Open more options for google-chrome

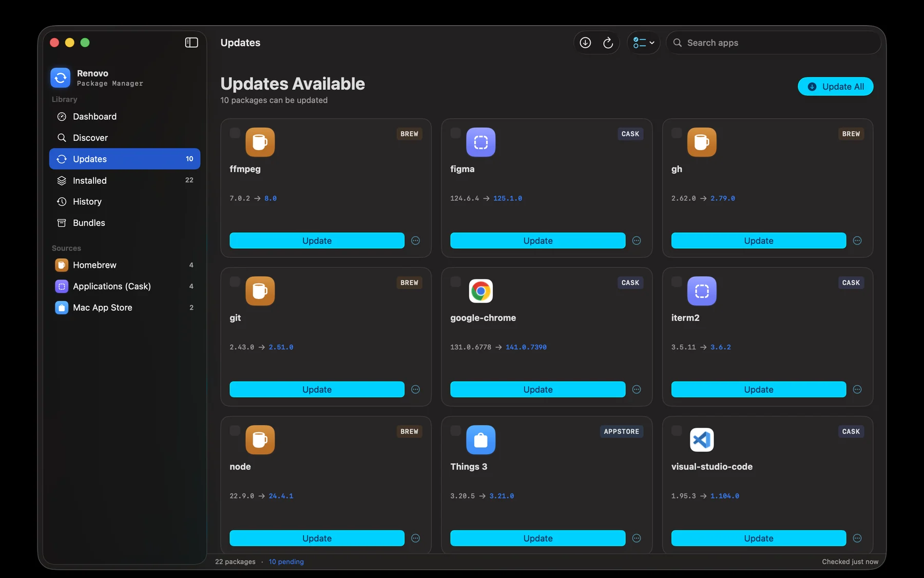point(637,389)
